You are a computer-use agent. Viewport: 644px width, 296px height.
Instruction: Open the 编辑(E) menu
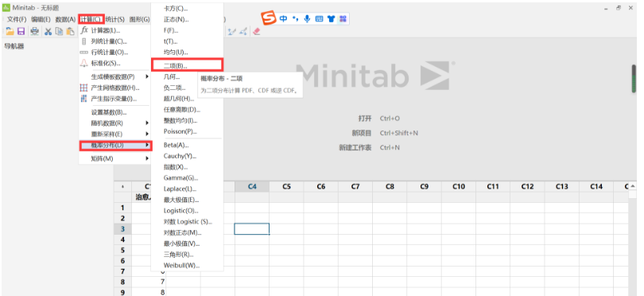(41, 19)
